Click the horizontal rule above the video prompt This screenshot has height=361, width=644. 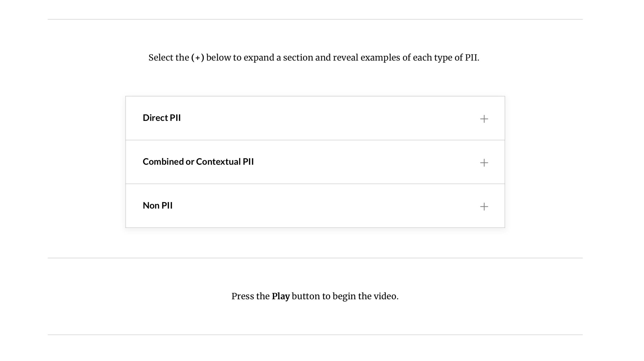(x=315, y=258)
